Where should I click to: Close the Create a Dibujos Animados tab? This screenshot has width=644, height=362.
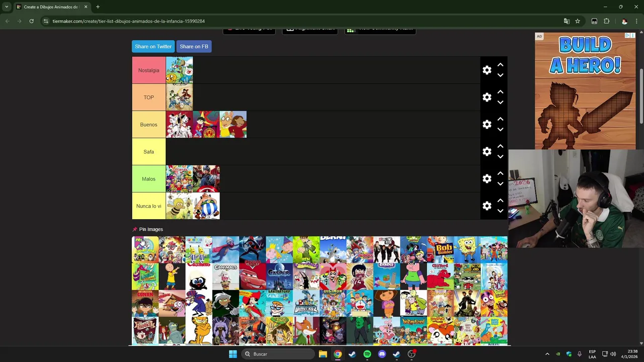[86, 7]
